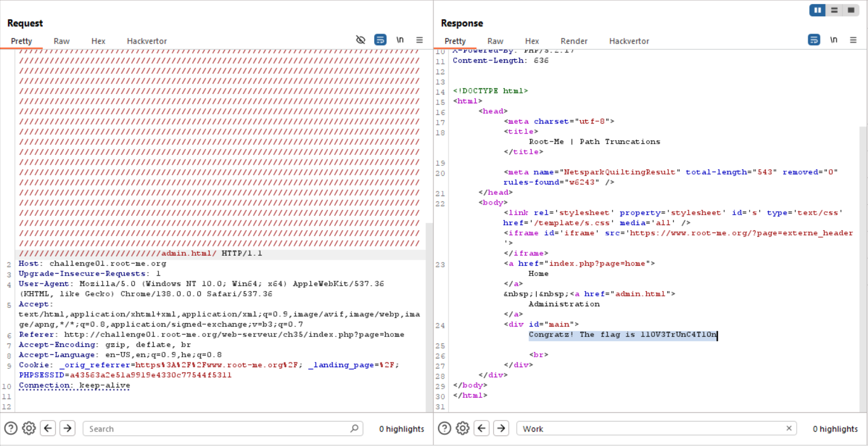
Task: Open search settings gear under Request panel
Action: pos(28,429)
